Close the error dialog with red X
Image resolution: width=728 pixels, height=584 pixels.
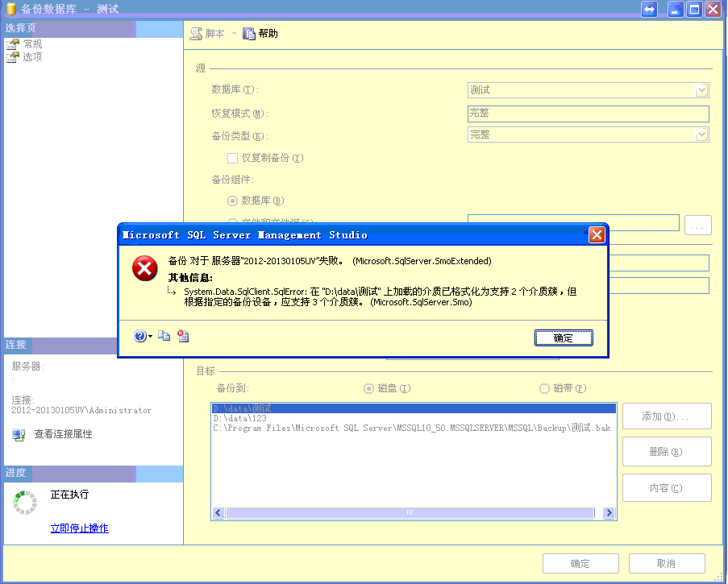[597, 235]
